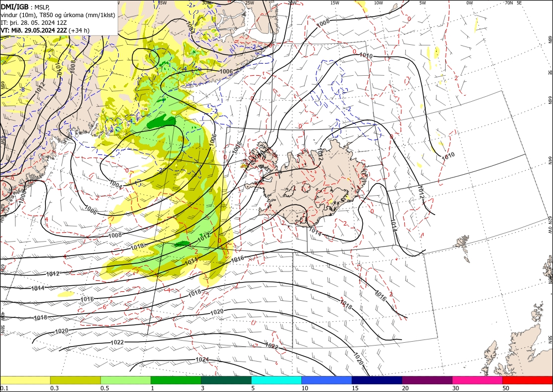Select the dark green legend swatch
Image resolution: width=553 pixels, height=392 pixels.
click(226, 380)
